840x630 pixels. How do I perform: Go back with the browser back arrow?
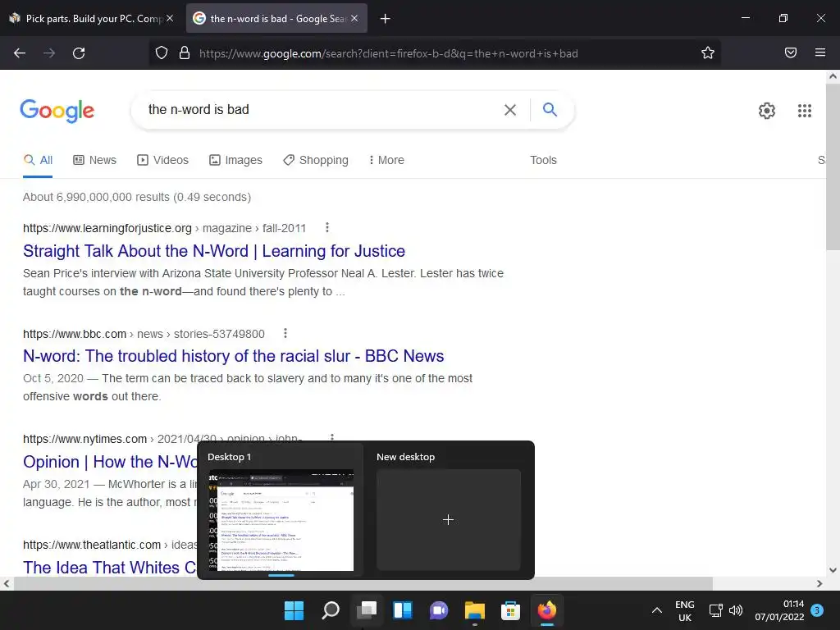(x=20, y=53)
